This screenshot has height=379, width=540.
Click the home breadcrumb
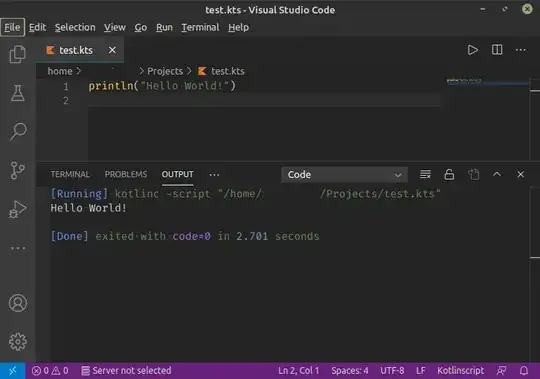click(60, 71)
